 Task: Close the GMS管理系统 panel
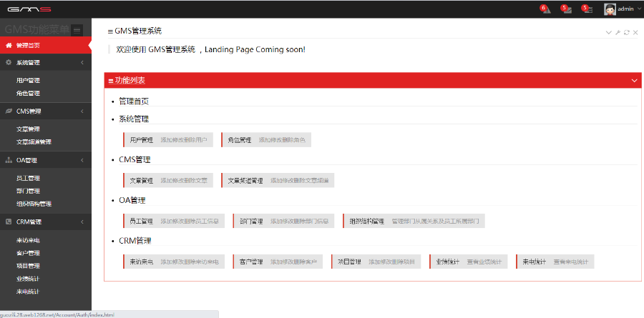pos(635,32)
